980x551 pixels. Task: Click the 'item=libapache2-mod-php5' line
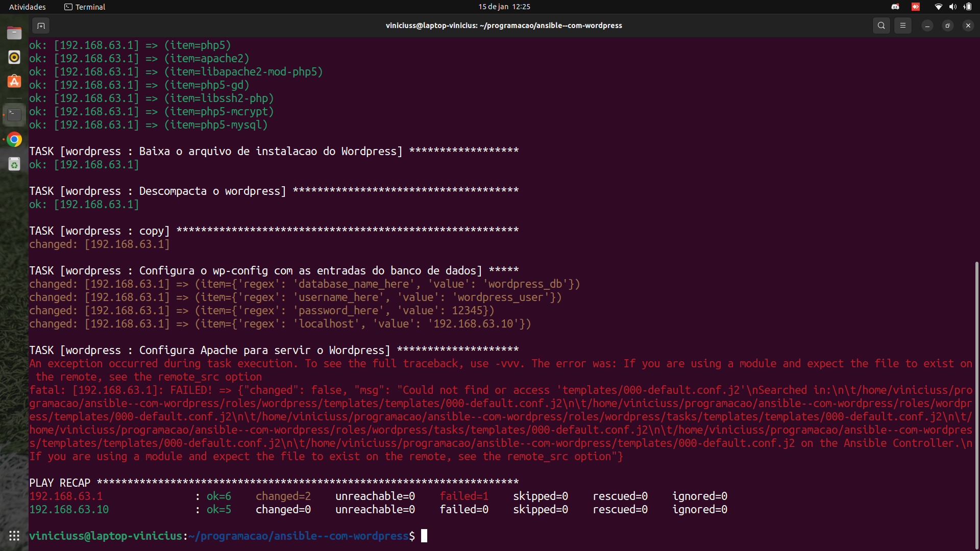point(176,72)
